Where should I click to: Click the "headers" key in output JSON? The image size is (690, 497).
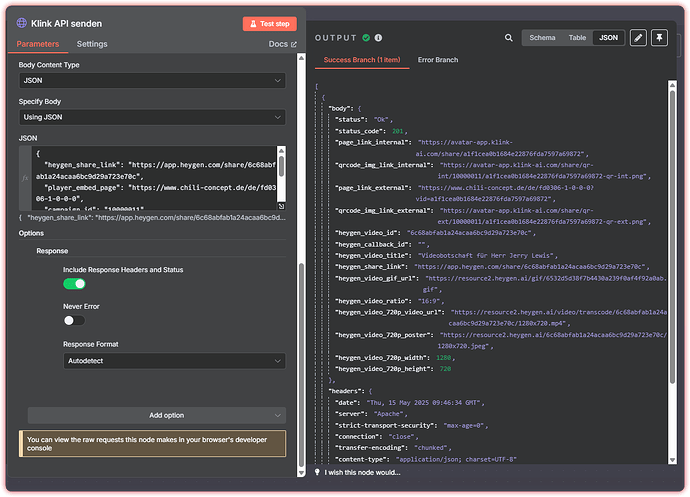click(x=348, y=391)
